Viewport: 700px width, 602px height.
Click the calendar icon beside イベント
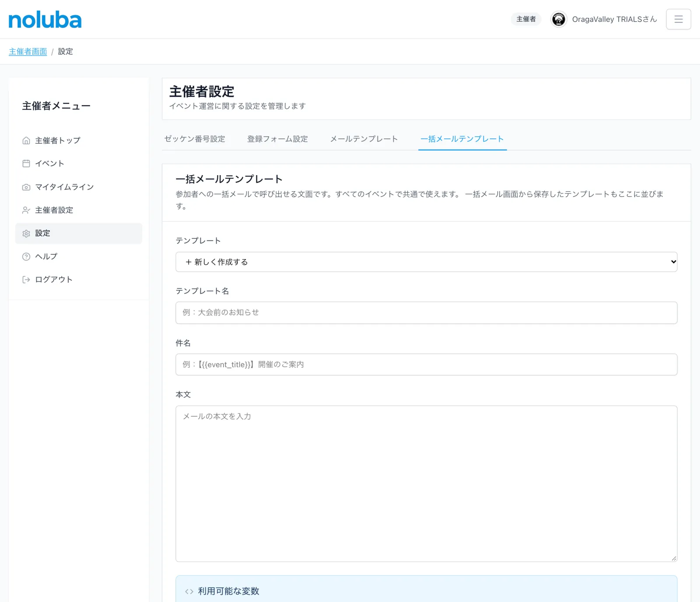[x=26, y=164]
